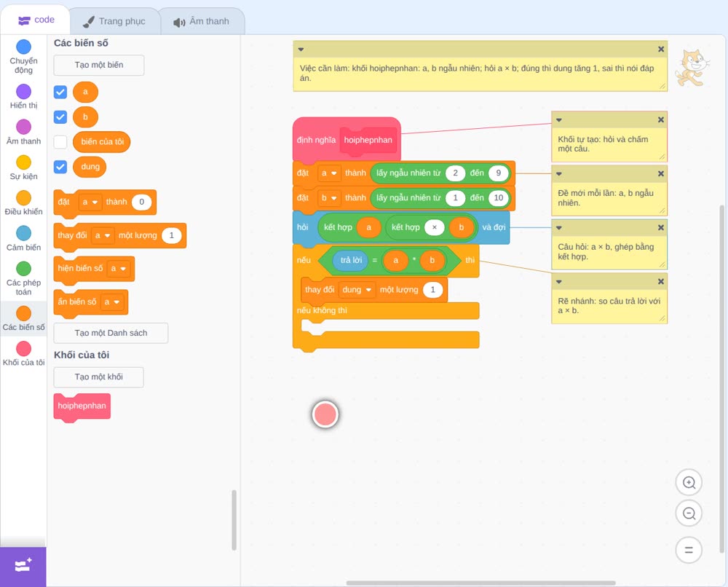Close the 'Đề mới mỗi lần' comment
Viewport: 728px width, 587px height.
click(x=661, y=173)
